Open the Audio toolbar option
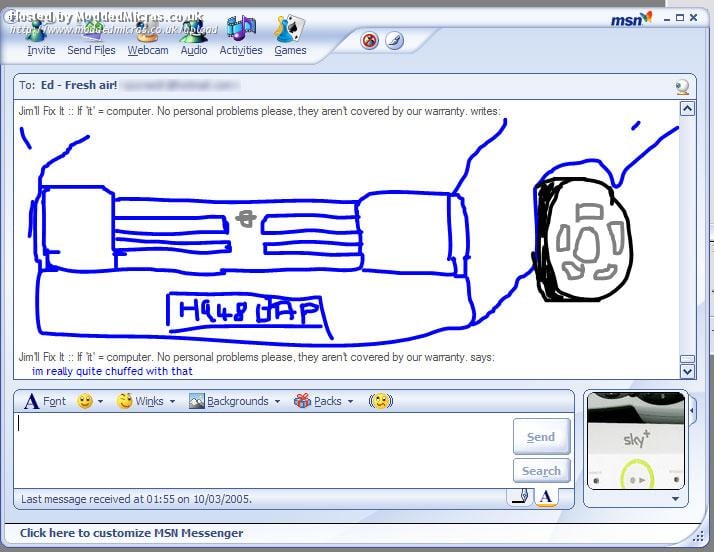The width and height of the screenshot is (714, 552). (194, 38)
